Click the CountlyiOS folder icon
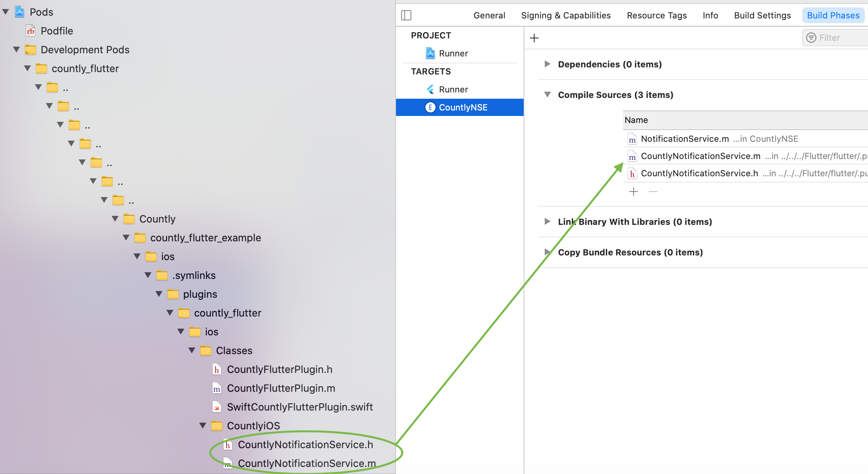The height and width of the screenshot is (474, 868). pos(217,426)
